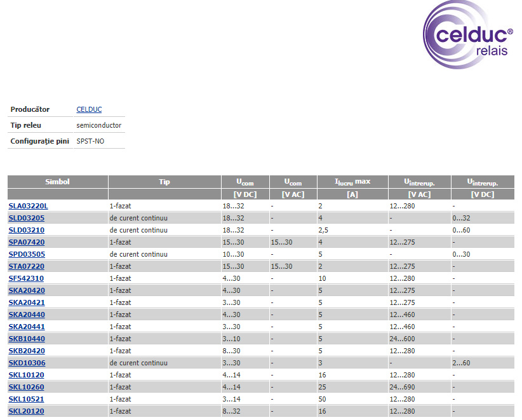Open the STA07220 product link

[26, 266]
